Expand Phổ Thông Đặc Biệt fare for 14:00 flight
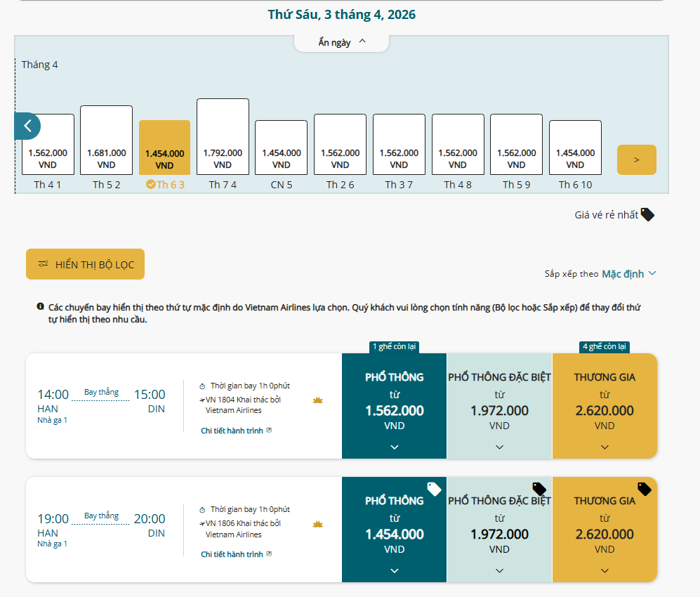700x597 pixels. coord(499,406)
